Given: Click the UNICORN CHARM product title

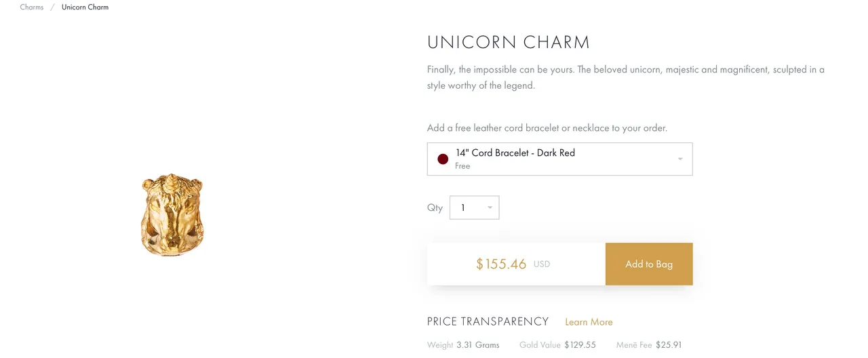Looking at the screenshot, I should click(509, 42).
